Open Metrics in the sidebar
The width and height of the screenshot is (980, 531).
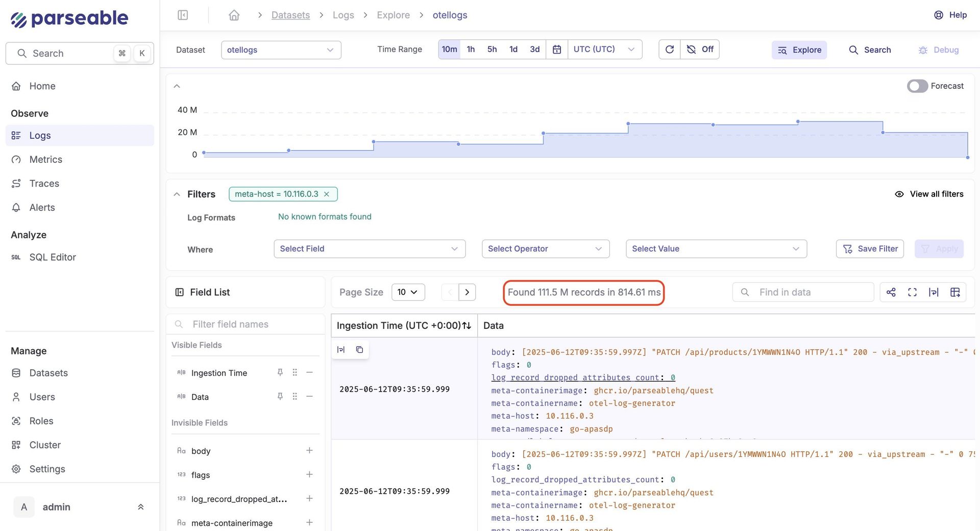(45, 159)
